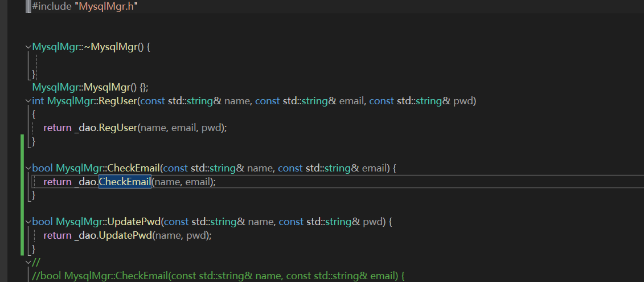The image size is (644, 282).
Task: Click the email argument in _dao.CheckEmail call
Action: coord(198,182)
